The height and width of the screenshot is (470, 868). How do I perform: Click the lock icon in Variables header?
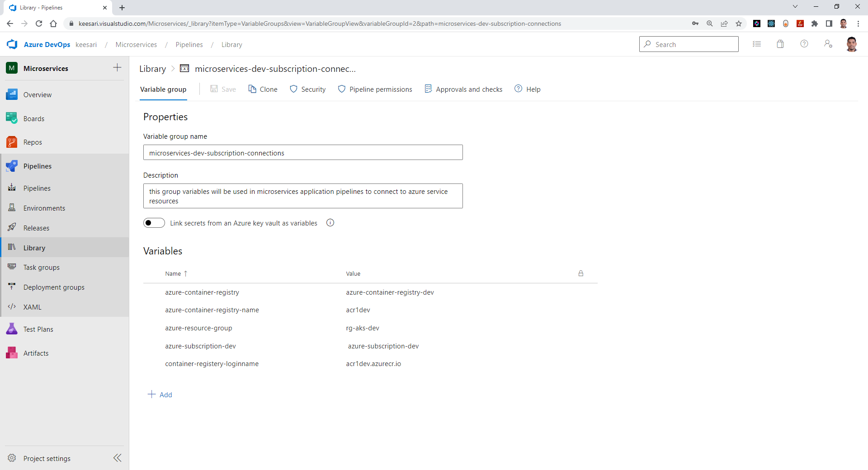(581, 273)
